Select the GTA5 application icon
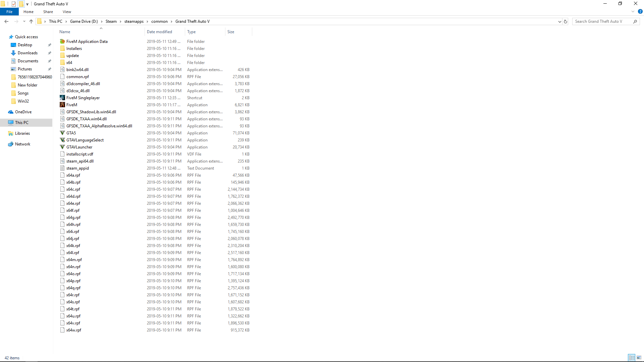The height and width of the screenshot is (362, 644). [x=62, y=133]
